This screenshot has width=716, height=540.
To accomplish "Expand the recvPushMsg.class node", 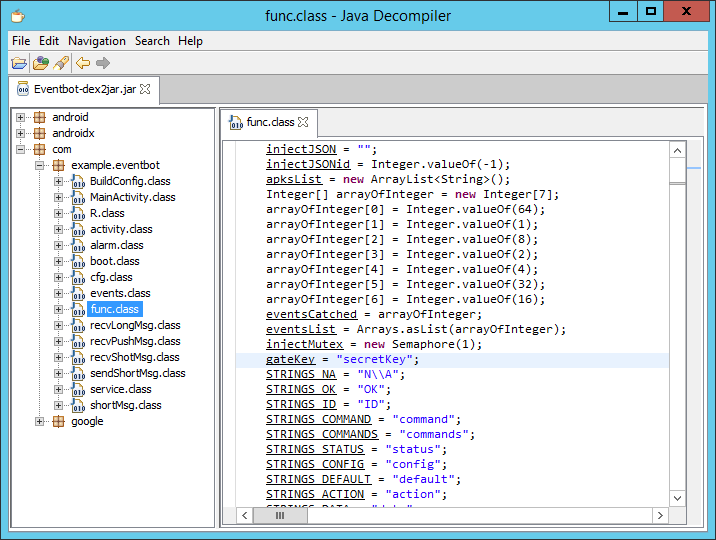I will [58, 341].
